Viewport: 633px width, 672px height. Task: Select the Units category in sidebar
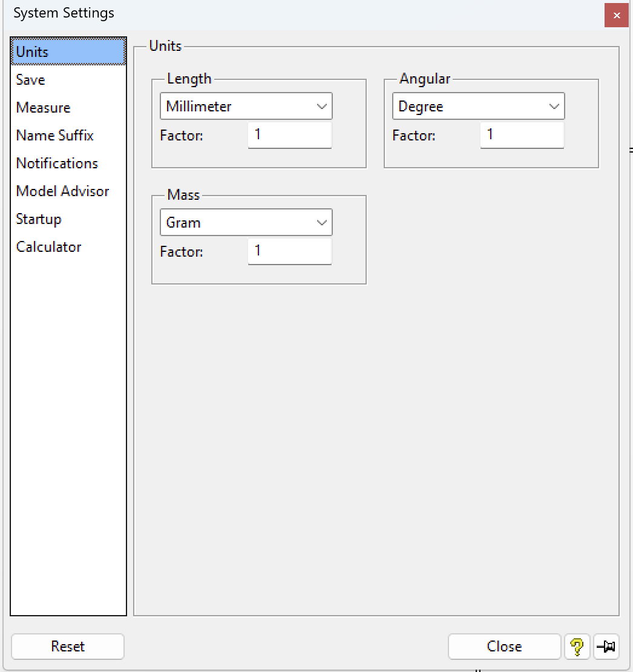pyautogui.click(x=31, y=51)
